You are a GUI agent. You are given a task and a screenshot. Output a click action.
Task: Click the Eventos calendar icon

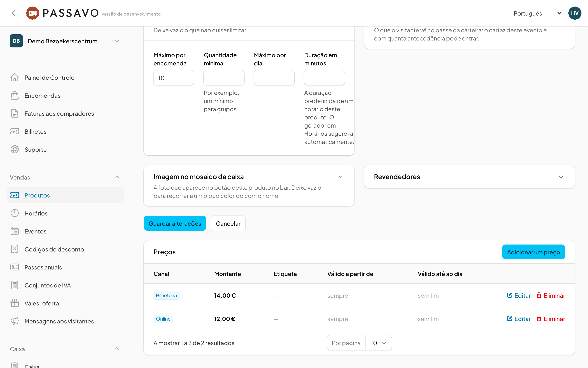coord(15,231)
